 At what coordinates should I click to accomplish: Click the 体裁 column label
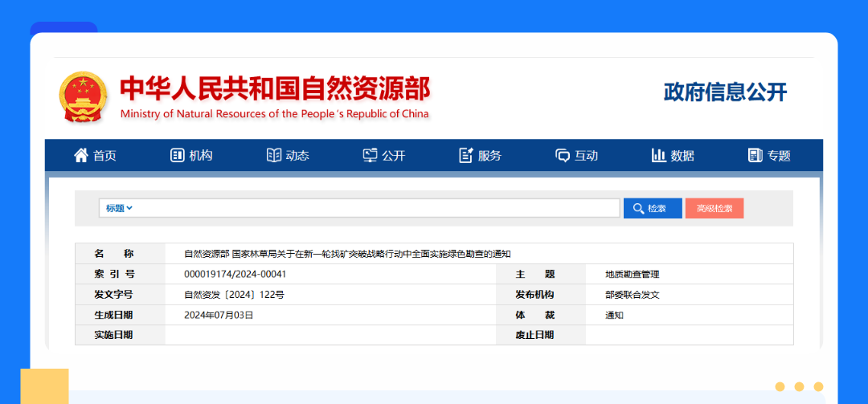[535, 316]
